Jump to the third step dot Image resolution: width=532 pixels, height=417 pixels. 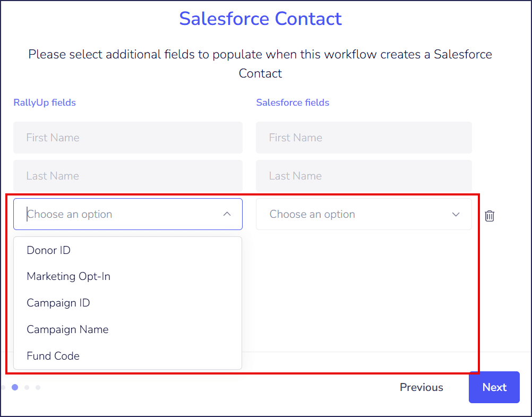(27, 387)
